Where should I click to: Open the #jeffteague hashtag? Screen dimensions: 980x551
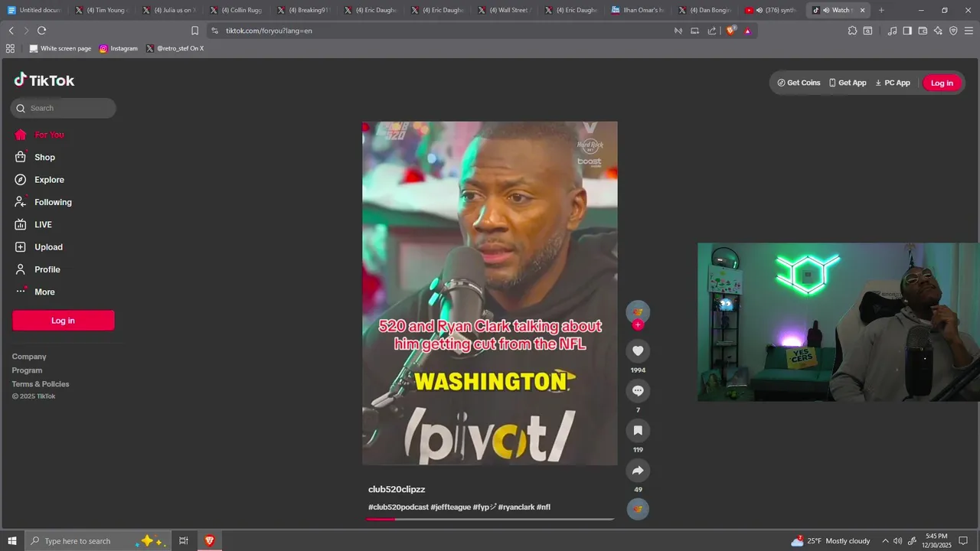(x=451, y=507)
